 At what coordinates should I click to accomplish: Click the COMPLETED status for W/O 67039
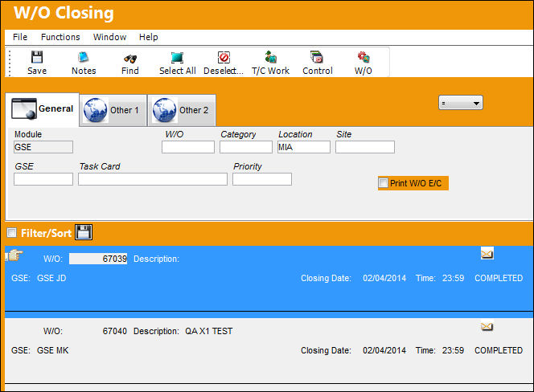(499, 278)
